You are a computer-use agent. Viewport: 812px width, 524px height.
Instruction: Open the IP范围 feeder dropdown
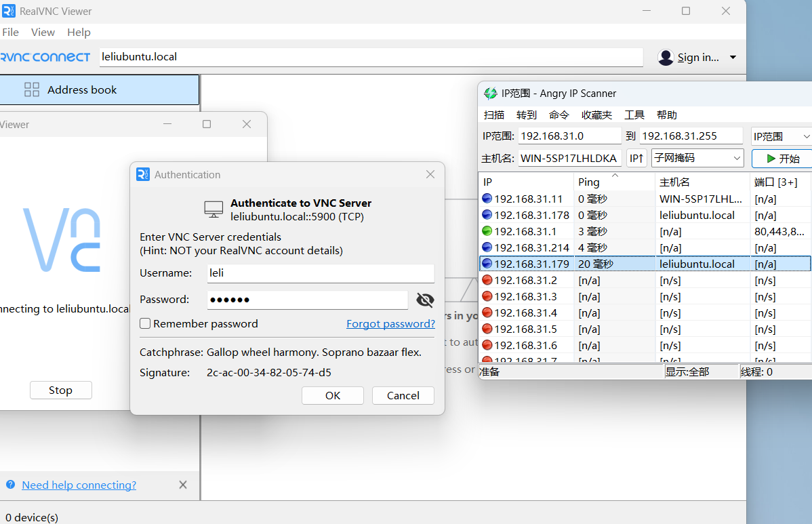pyautogui.click(x=781, y=136)
